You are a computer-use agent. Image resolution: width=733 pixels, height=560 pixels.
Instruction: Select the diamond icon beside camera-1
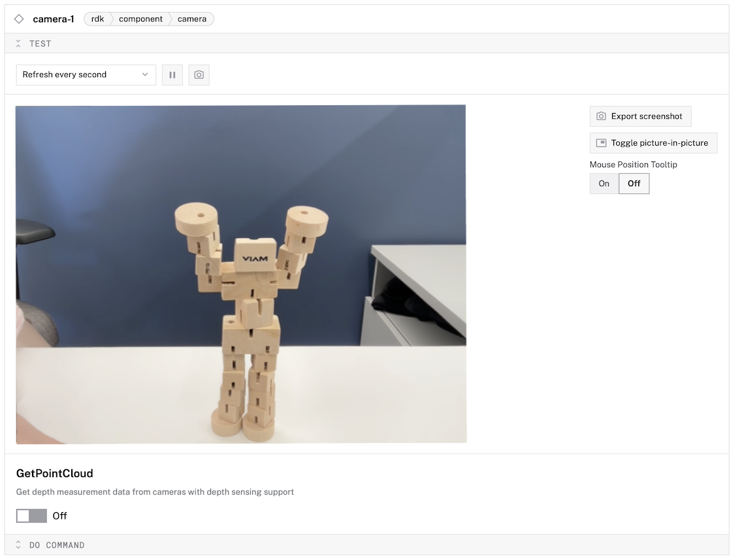18,19
